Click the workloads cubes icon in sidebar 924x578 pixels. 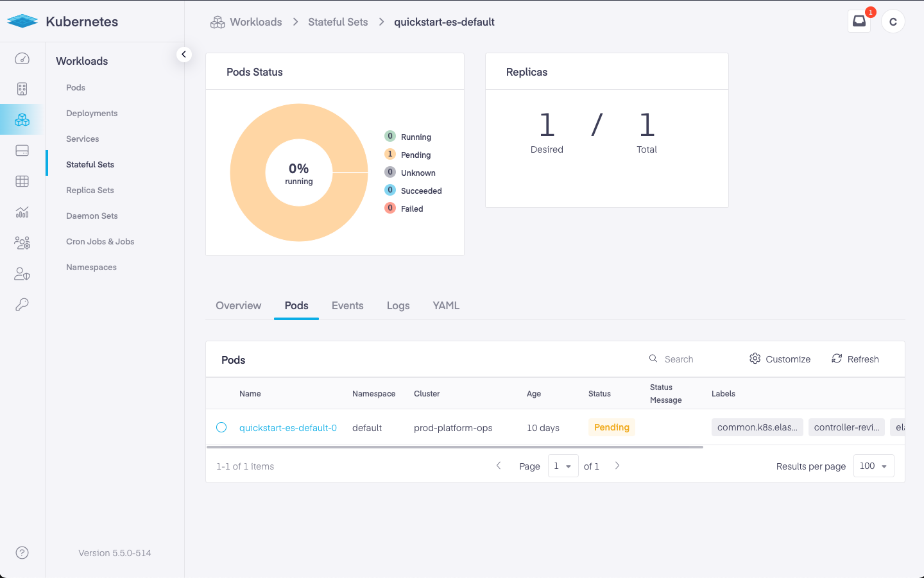(22, 119)
